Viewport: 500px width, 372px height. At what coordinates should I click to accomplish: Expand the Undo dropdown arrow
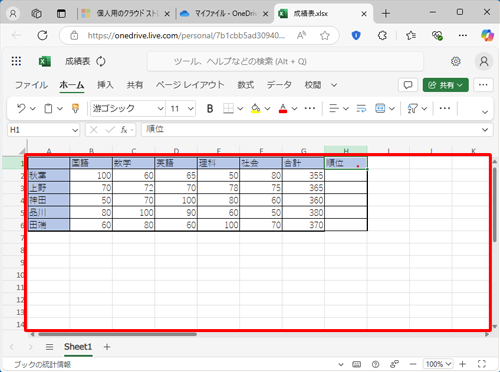point(33,109)
